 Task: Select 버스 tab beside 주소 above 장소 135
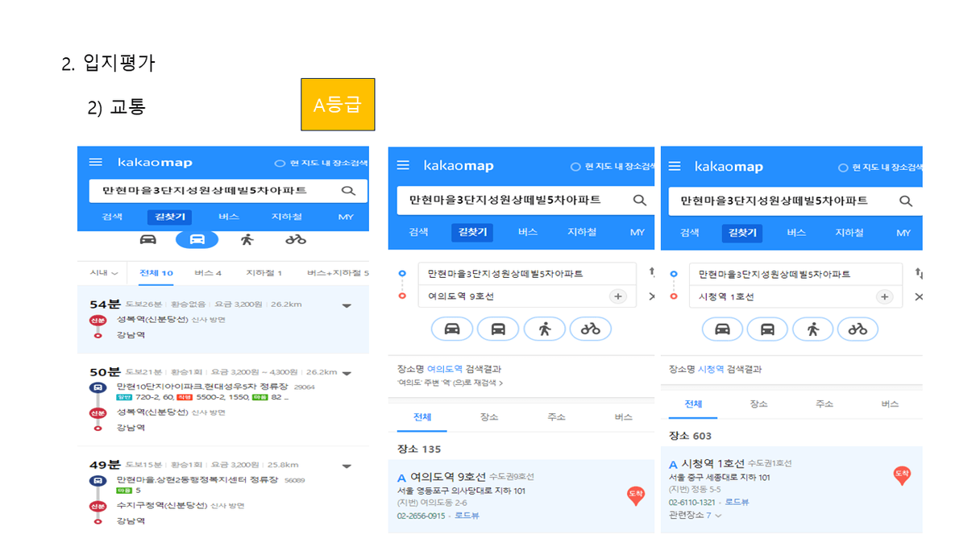click(623, 417)
